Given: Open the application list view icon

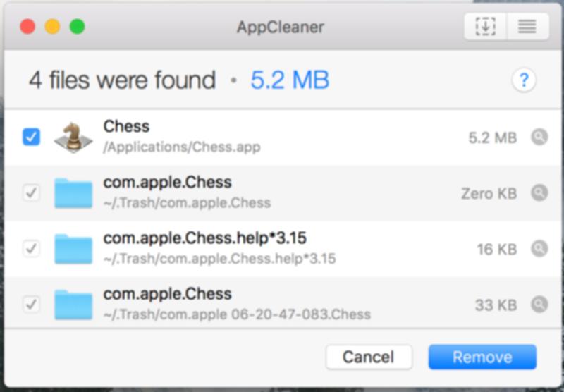Looking at the screenshot, I should coord(527,26).
